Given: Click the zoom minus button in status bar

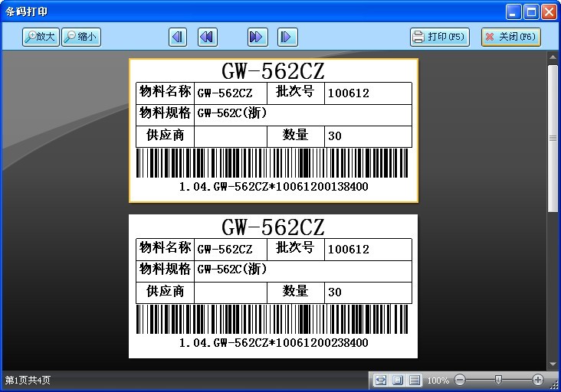Looking at the screenshot, I should coord(460,380).
